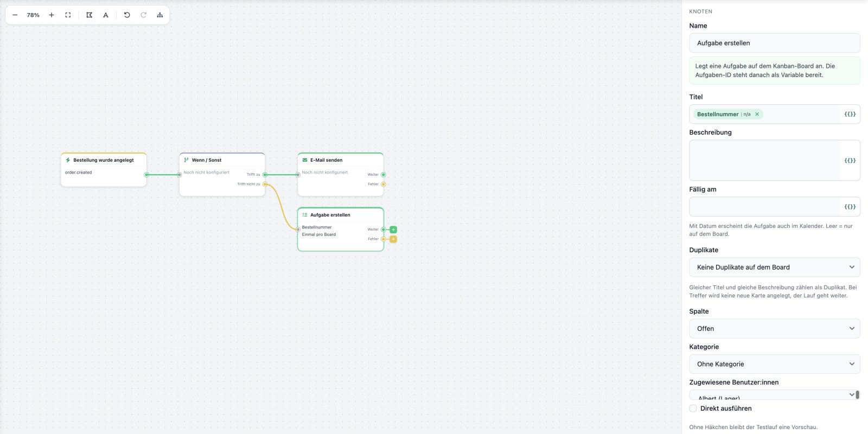This screenshot has width=868, height=434.
Task: Undo the last canvas change
Action: 127,15
